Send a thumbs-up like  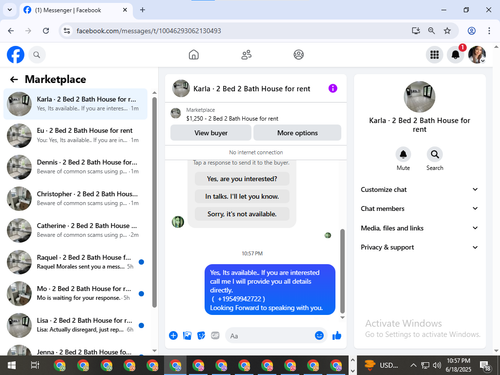coord(337,335)
